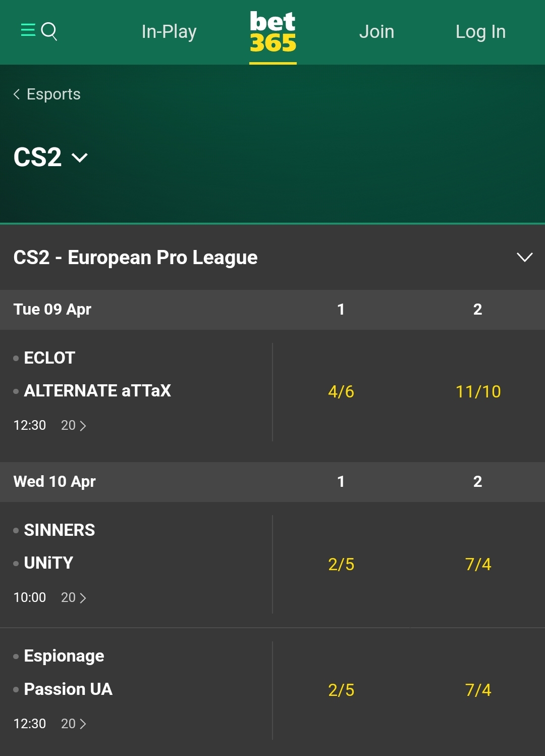Click the Join button

[376, 31]
